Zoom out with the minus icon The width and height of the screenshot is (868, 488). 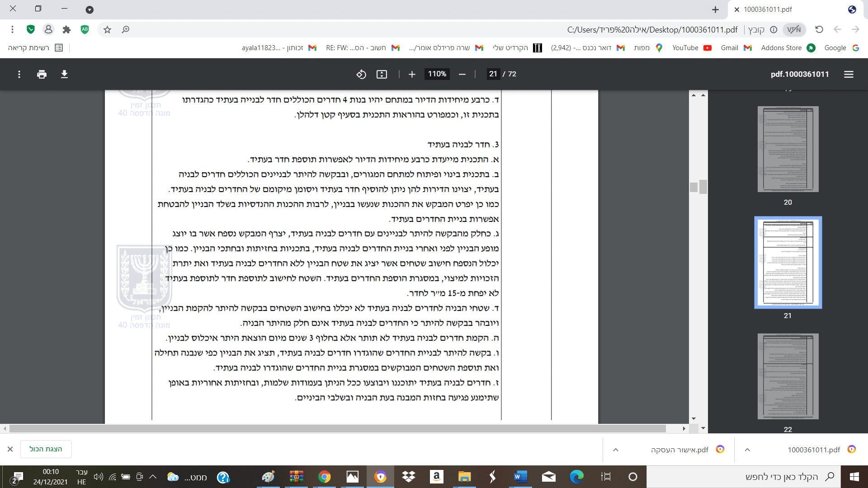point(462,74)
